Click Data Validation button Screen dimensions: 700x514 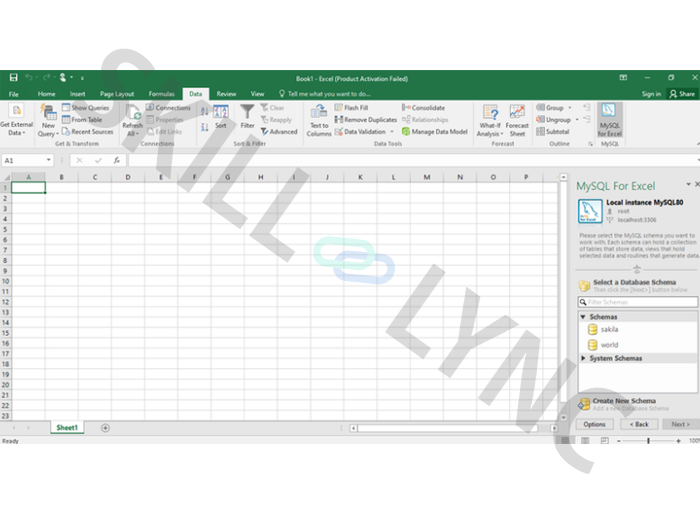(x=360, y=132)
